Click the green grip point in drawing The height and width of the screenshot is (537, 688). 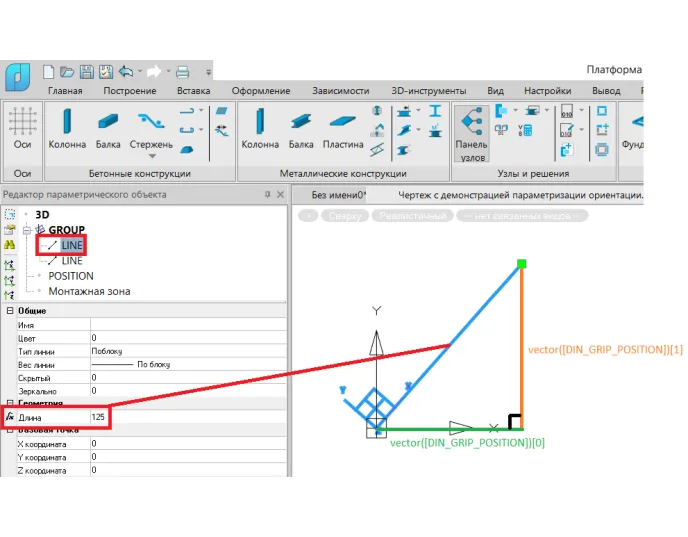click(521, 264)
